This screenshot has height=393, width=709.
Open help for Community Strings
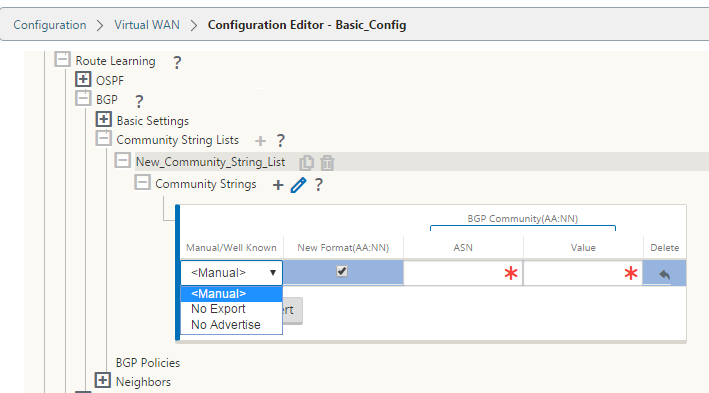coord(319,185)
